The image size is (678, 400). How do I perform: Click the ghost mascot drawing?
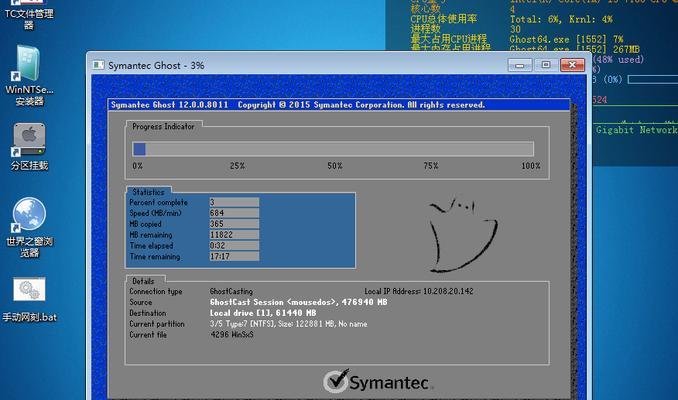tap(463, 235)
